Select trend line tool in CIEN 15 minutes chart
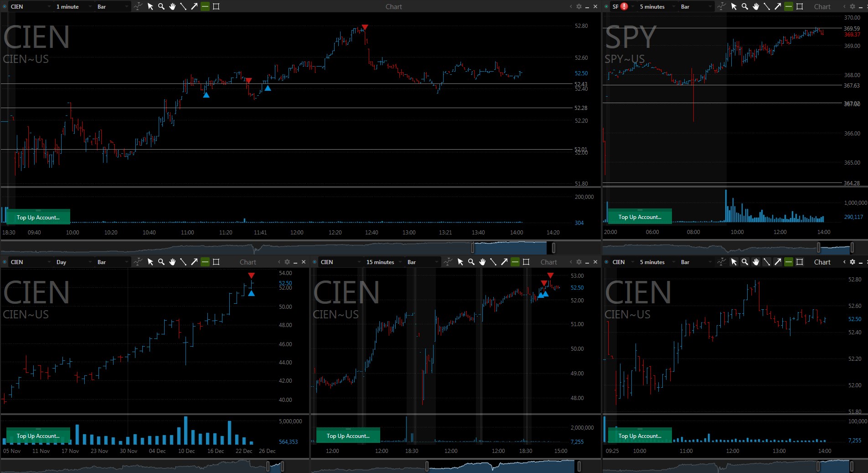Viewport: 868px width, 473px height. [x=493, y=262]
